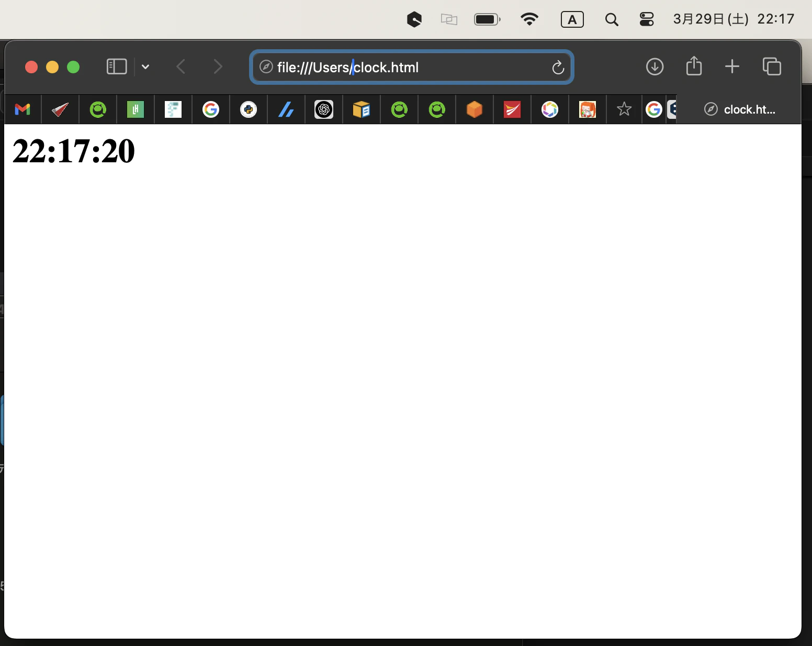Check battery status in the menu bar
Image resolution: width=812 pixels, height=646 pixels.
pos(487,19)
